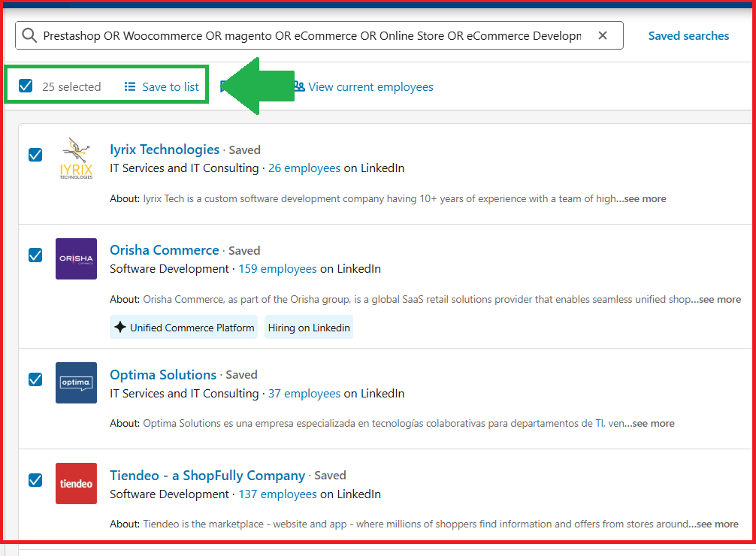View Orisha's 159 employees
The image size is (756, 556).
coord(278,269)
